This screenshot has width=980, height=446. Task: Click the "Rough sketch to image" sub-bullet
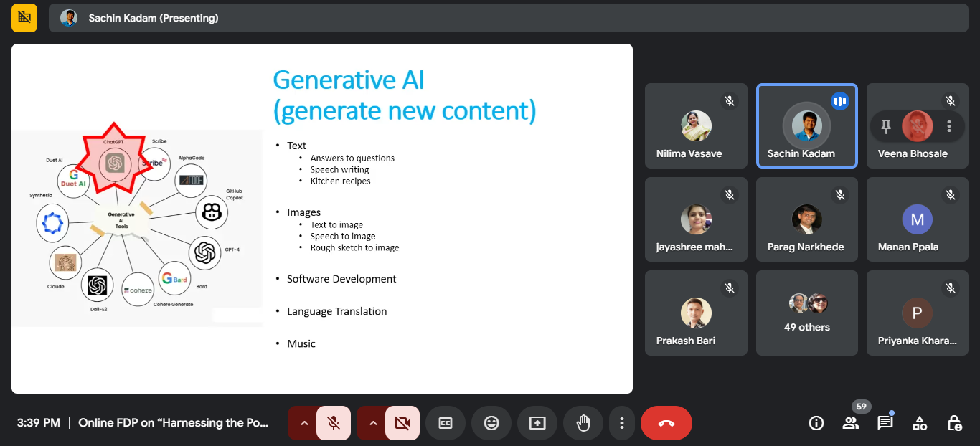click(x=354, y=247)
